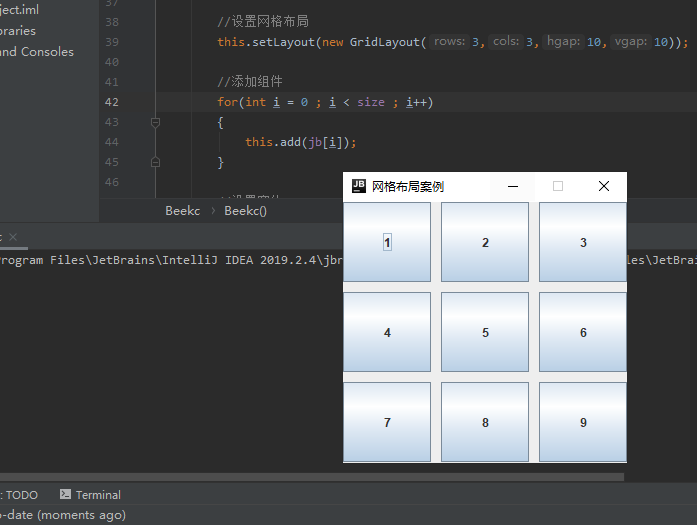697x525 pixels.
Task: Click button 7 in the grid window
Action: 387,422
